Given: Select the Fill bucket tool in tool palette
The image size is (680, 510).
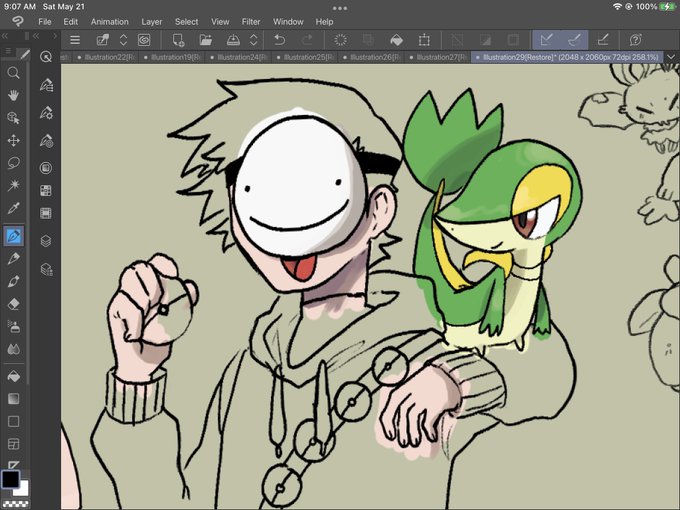Looking at the screenshot, I should 13,376.
